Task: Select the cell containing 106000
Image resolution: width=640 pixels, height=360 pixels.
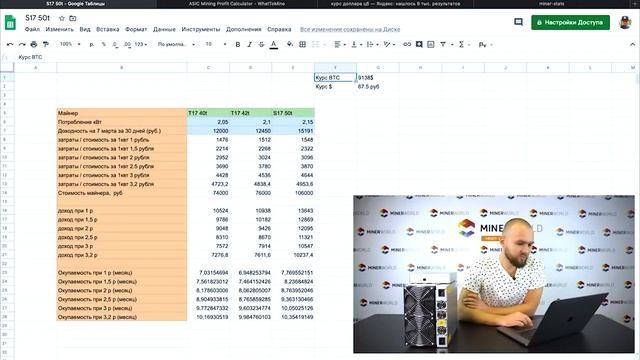Action: tap(293, 193)
